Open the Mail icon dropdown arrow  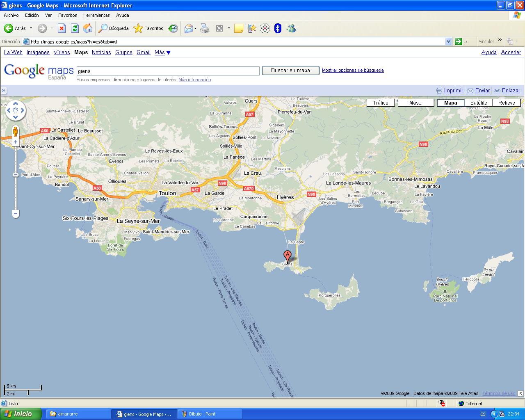click(195, 28)
